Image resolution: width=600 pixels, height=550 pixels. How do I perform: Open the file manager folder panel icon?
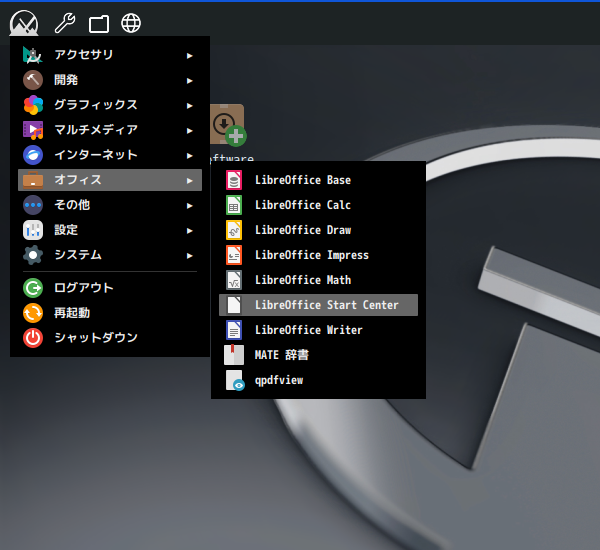tap(99, 24)
